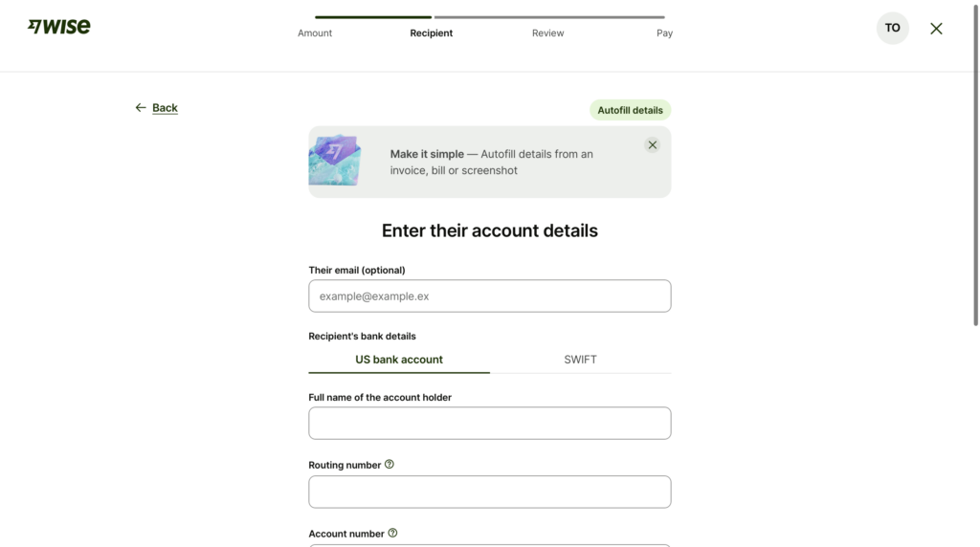Click the envelope illustration in banner

[334, 161]
